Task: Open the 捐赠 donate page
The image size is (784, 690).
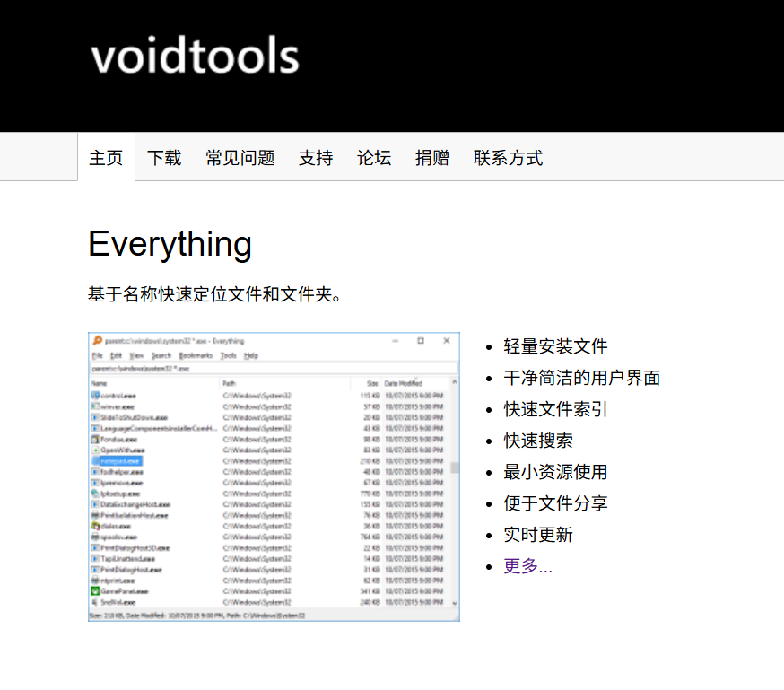Action: tap(432, 158)
